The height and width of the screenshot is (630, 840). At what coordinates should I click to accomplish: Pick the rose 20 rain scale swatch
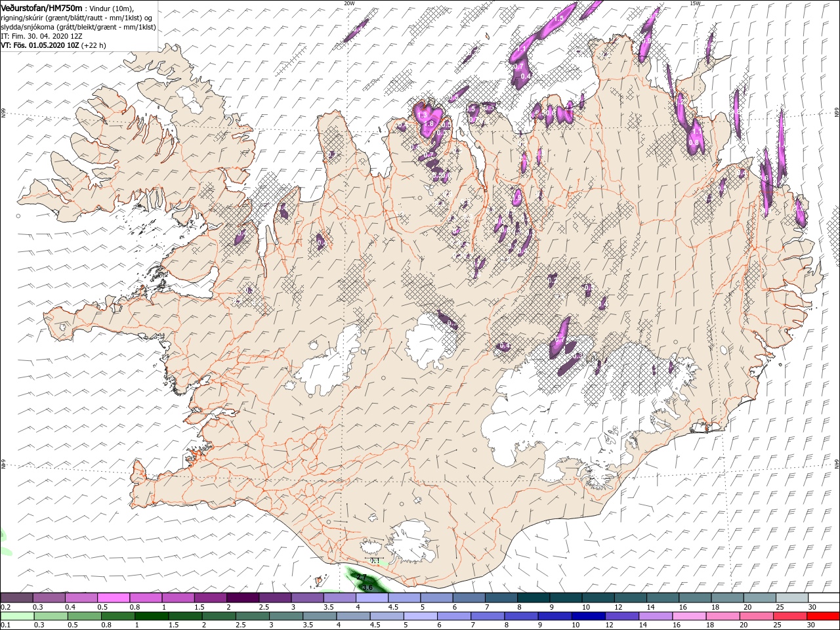[x=755, y=616]
